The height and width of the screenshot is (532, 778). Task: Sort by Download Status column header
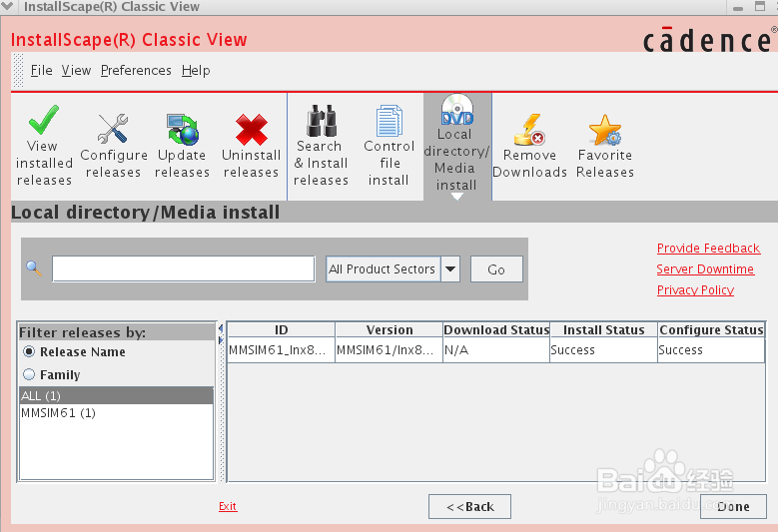[x=496, y=329]
